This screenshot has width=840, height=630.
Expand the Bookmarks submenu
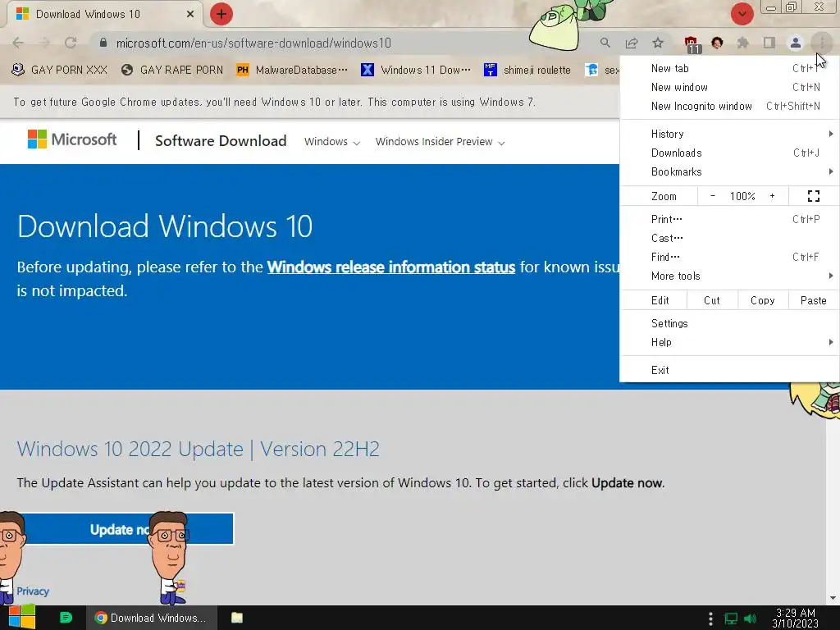click(x=729, y=171)
